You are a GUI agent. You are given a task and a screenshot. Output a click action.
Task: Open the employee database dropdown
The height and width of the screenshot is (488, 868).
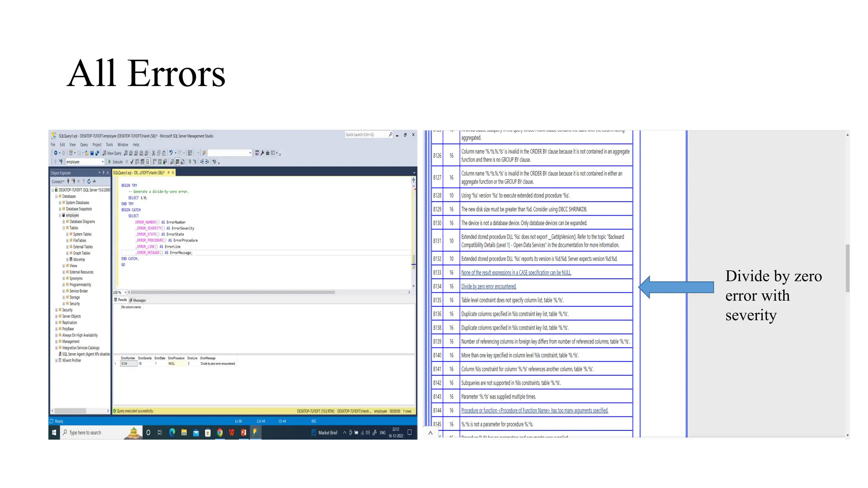(x=102, y=162)
